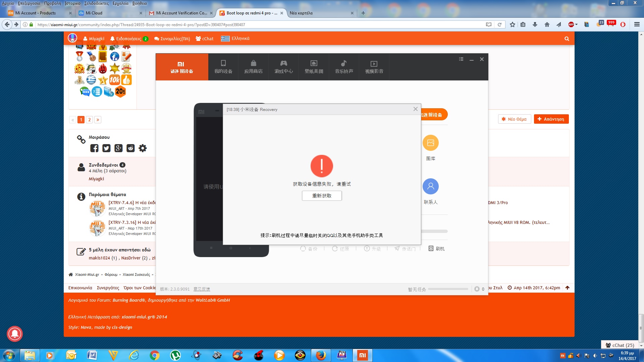Click the 联系人 contacts icon
This screenshot has width=644, height=362.
pos(430,186)
